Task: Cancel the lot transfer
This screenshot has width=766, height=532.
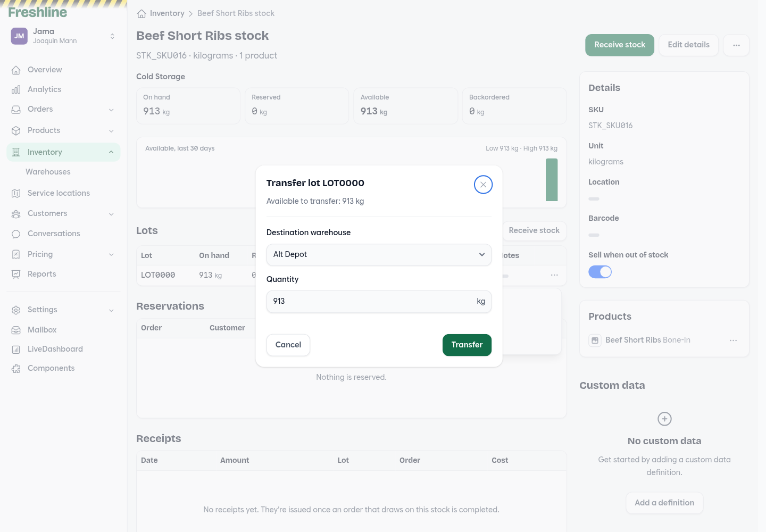Action: (x=288, y=345)
